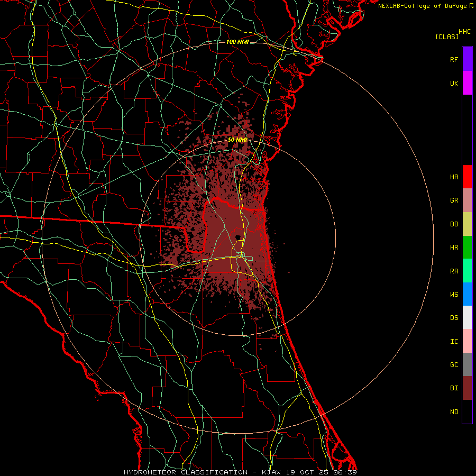Screen dimensions: 476x476
Task: Click the RA legend label
Action: (x=454, y=271)
